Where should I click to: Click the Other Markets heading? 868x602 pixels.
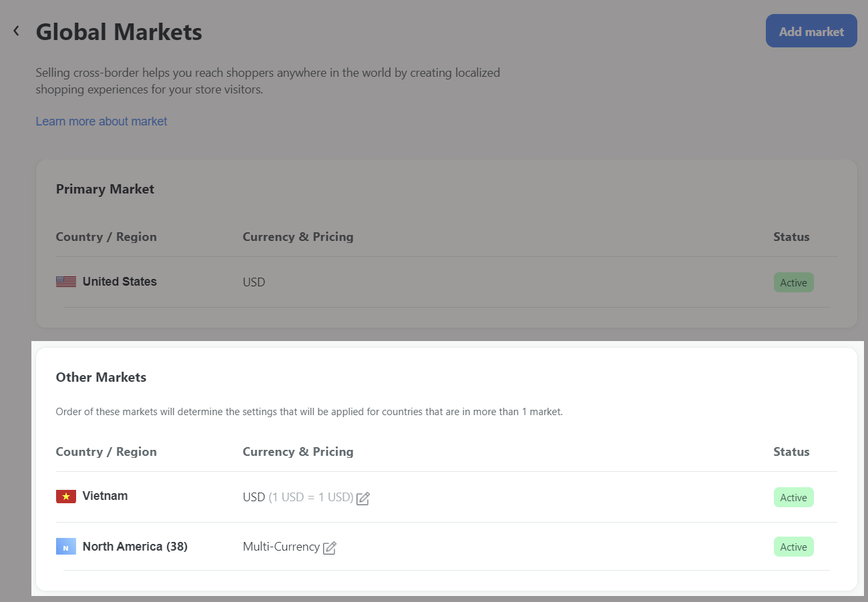(x=101, y=377)
